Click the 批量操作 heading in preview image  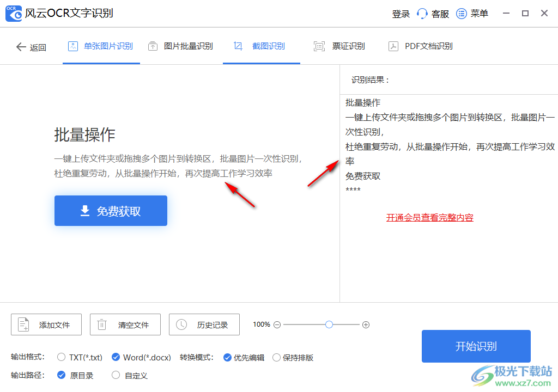(x=84, y=135)
